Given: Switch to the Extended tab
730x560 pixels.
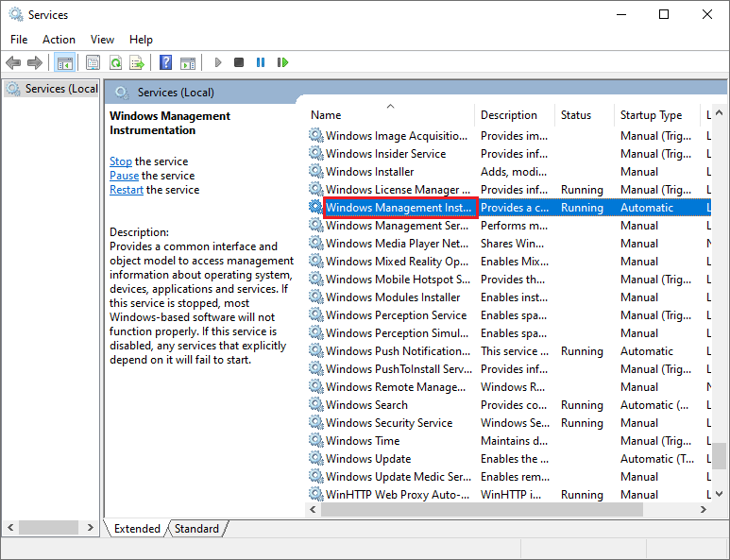Looking at the screenshot, I should [x=137, y=528].
